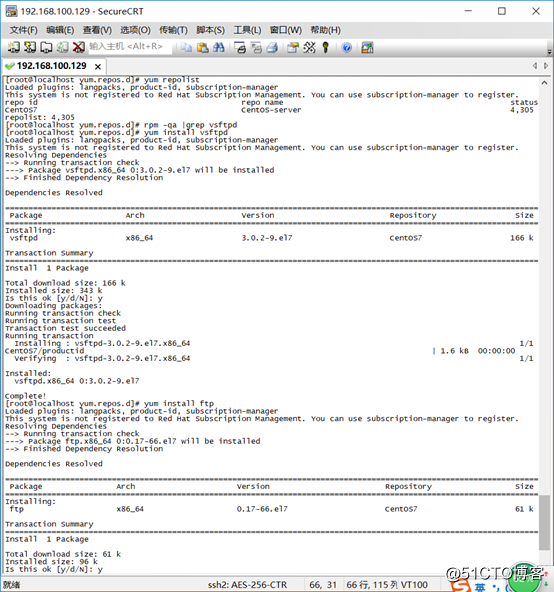Open the 文件(F) menu

point(23,30)
